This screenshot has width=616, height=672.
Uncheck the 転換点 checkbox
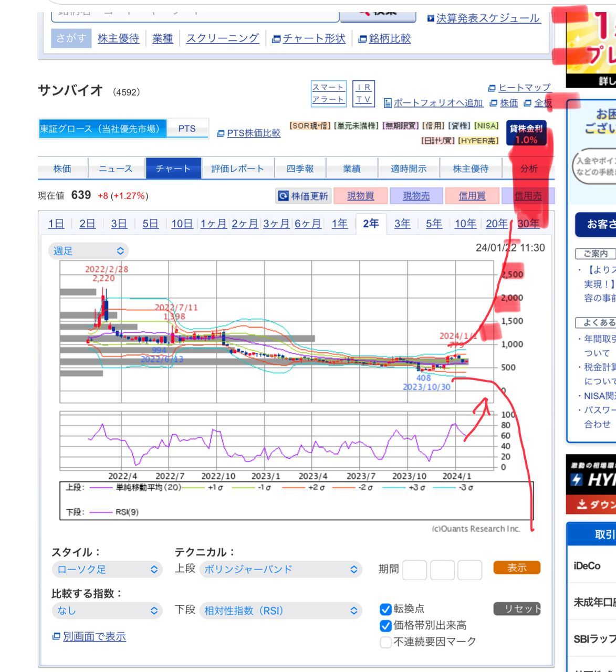pyautogui.click(x=385, y=609)
